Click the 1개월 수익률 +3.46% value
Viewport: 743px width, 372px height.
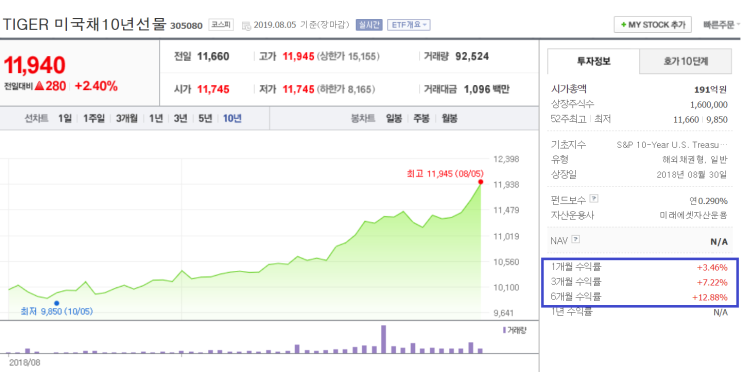[712, 268]
